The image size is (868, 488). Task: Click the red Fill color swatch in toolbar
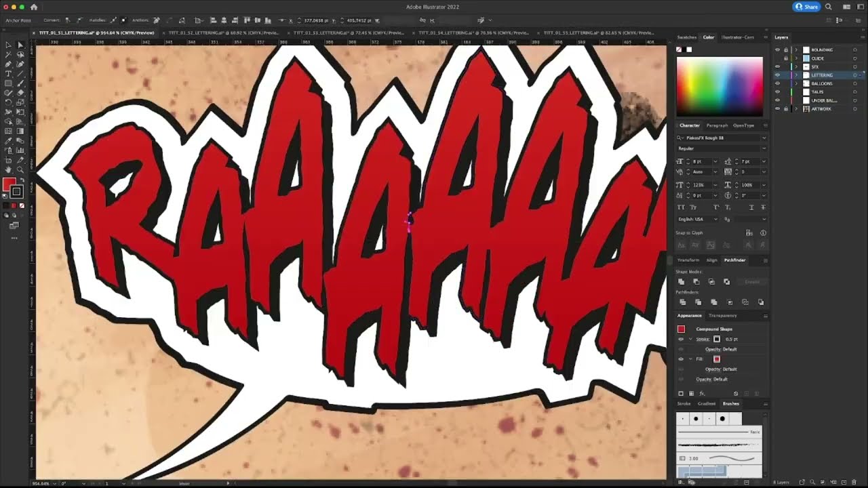pos(9,185)
